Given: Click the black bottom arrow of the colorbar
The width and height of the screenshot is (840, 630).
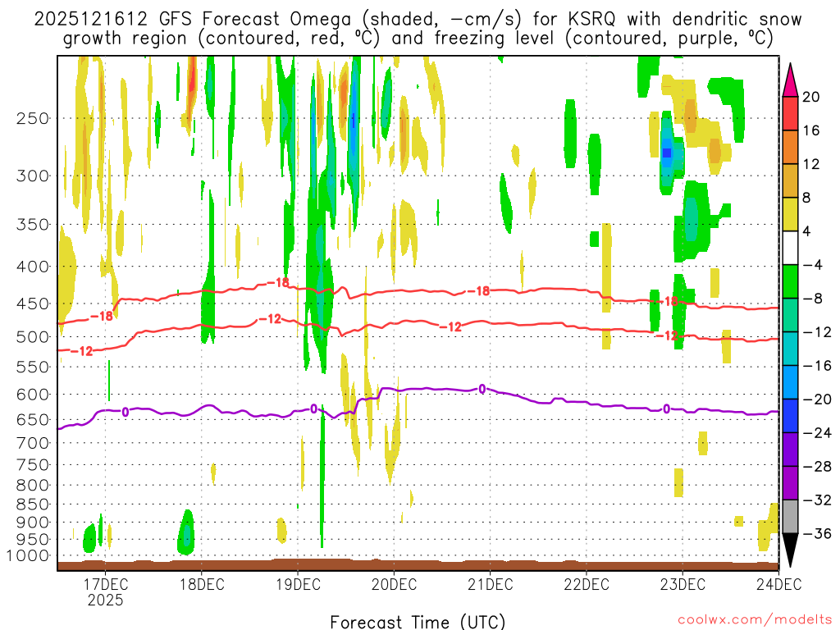Looking at the screenshot, I should tap(790, 550).
